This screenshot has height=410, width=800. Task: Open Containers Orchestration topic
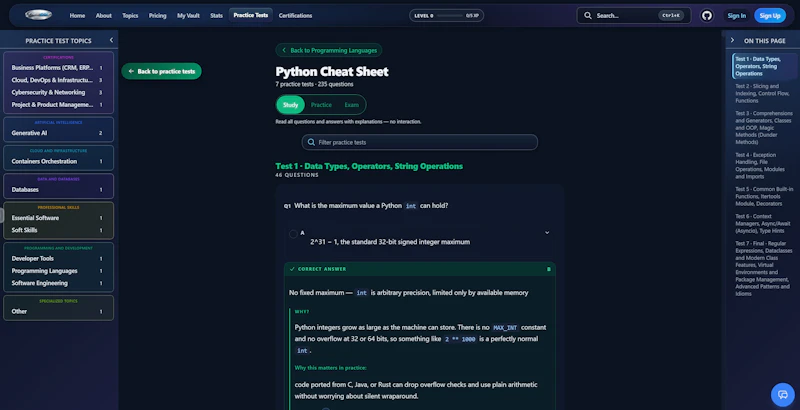click(58, 161)
